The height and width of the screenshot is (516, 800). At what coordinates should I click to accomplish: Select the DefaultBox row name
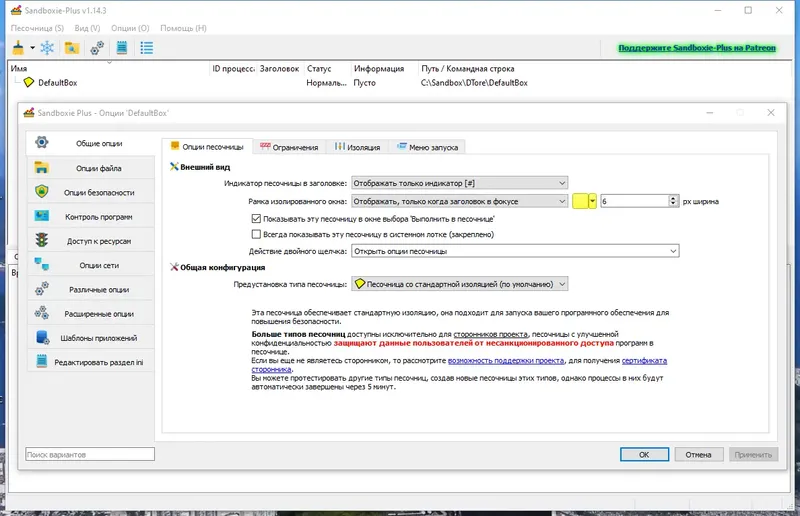[58, 82]
